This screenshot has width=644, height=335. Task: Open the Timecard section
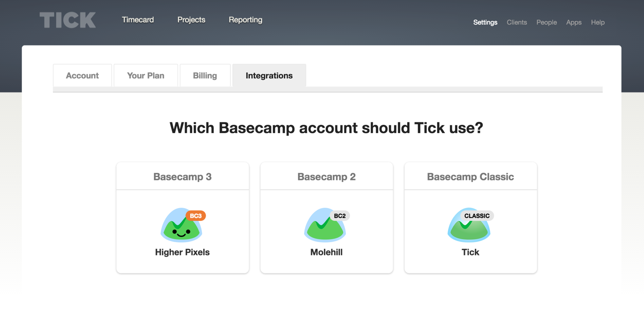coord(138,20)
